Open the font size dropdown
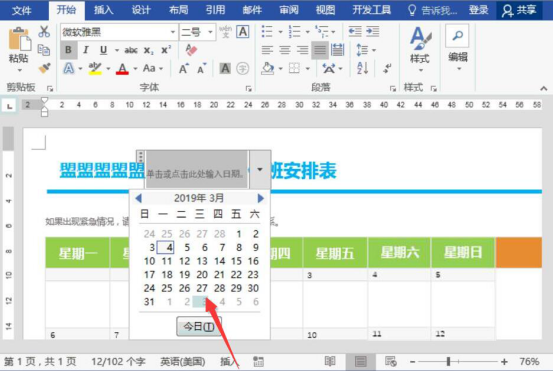The image size is (554, 372). (211, 32)
